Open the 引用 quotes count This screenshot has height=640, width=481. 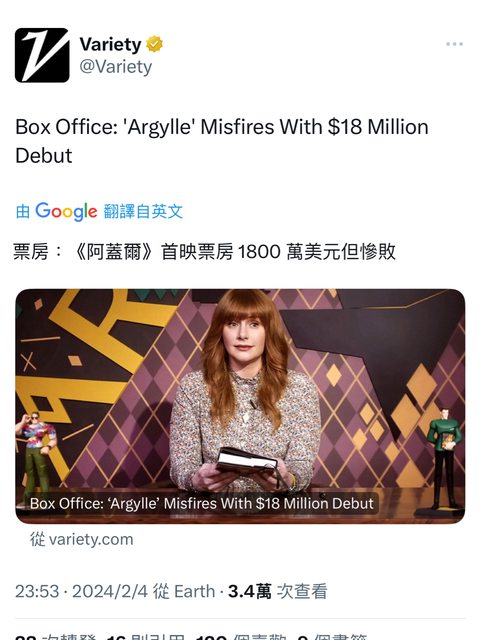[x=146, y=637]
